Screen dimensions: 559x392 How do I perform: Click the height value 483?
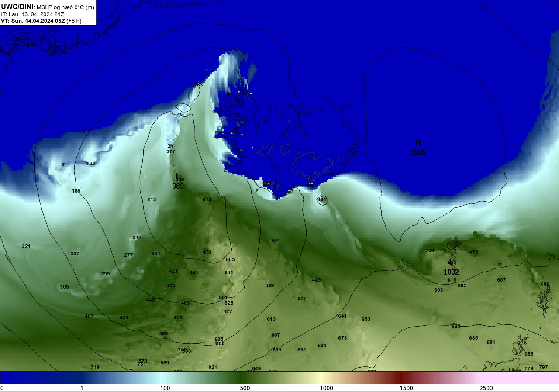point(185,303)
